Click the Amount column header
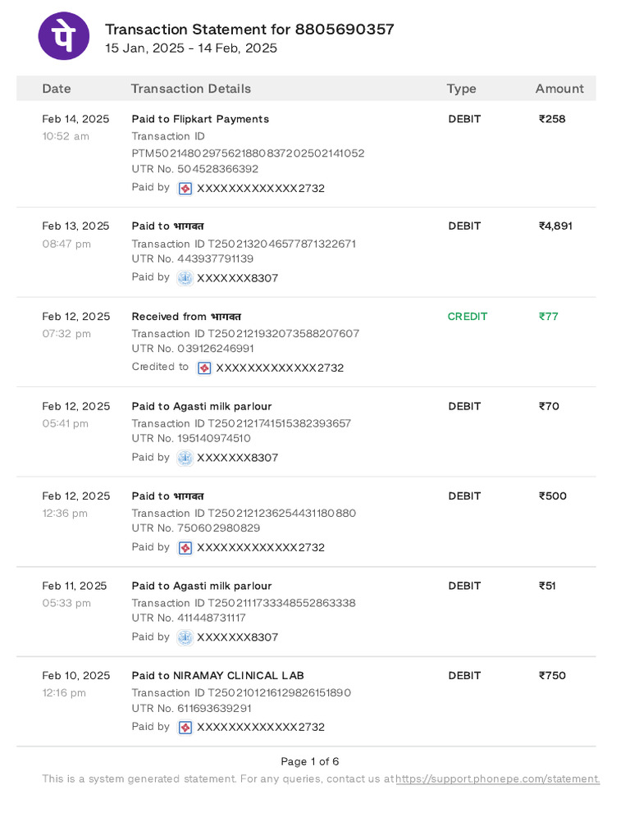The height and width of the screenshot is (840, 630). coord(559,89)
